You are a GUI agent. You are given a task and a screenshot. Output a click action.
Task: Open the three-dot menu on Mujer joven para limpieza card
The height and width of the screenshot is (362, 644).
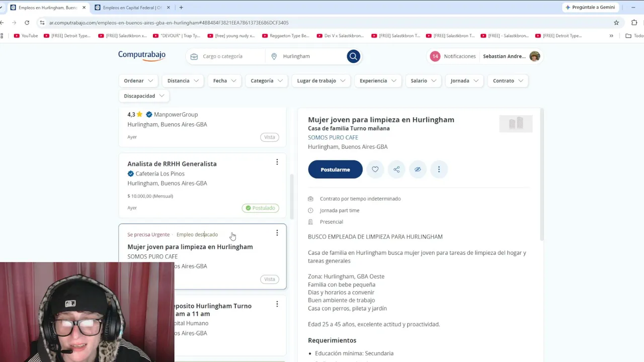tap(277, 233)
